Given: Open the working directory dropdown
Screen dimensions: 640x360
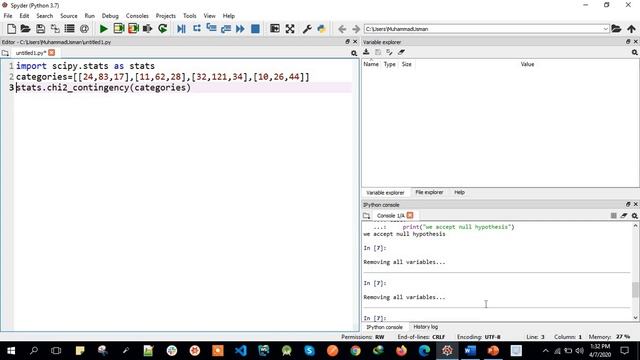Looking at the screenshot, I should point(605,29).
